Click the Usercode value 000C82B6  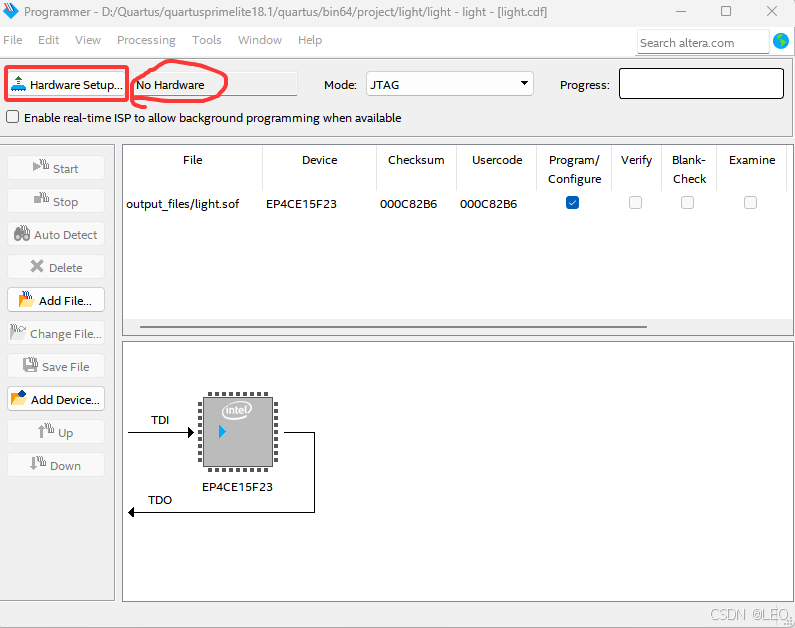[x=488, y=204]
